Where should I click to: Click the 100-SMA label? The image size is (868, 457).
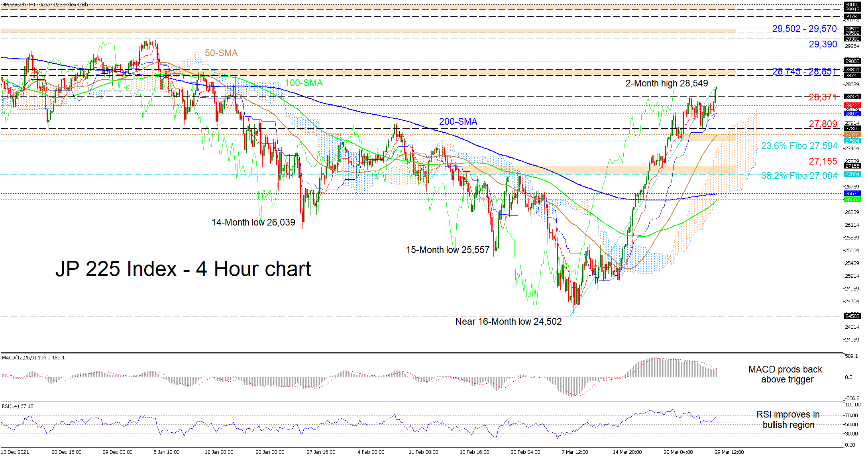pyautogui.click(x=304, y=83)
